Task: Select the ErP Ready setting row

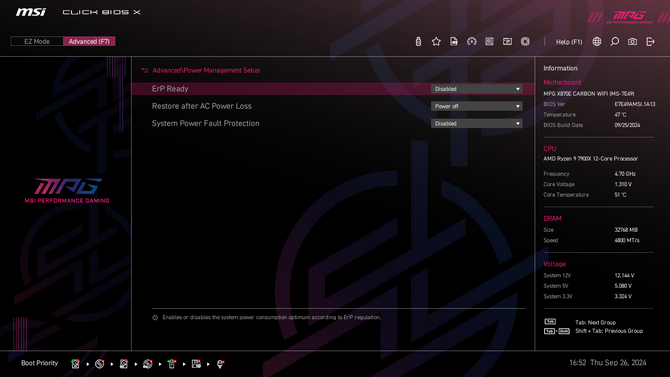Action: point(333,89)
